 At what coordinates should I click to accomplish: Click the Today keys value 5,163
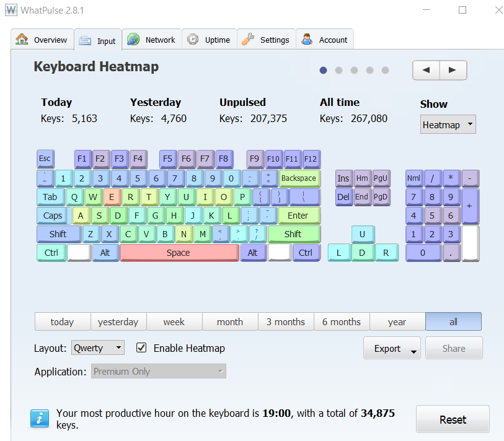pos(84,118)
